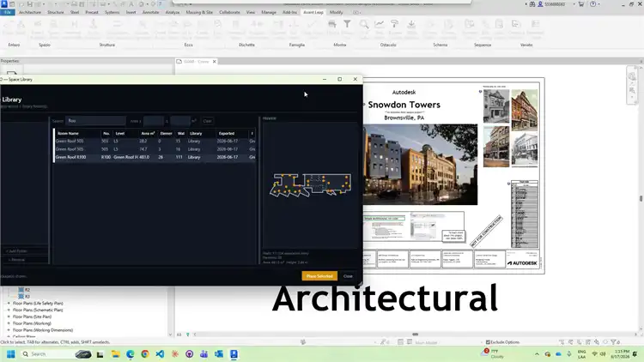
Task: Open the user account dropdown arrow
Action: (x=574, y=4)
